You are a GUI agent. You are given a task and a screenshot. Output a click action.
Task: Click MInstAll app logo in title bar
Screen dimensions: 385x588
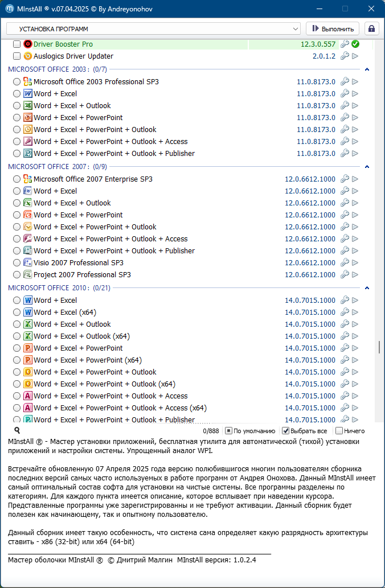[10, 9]
